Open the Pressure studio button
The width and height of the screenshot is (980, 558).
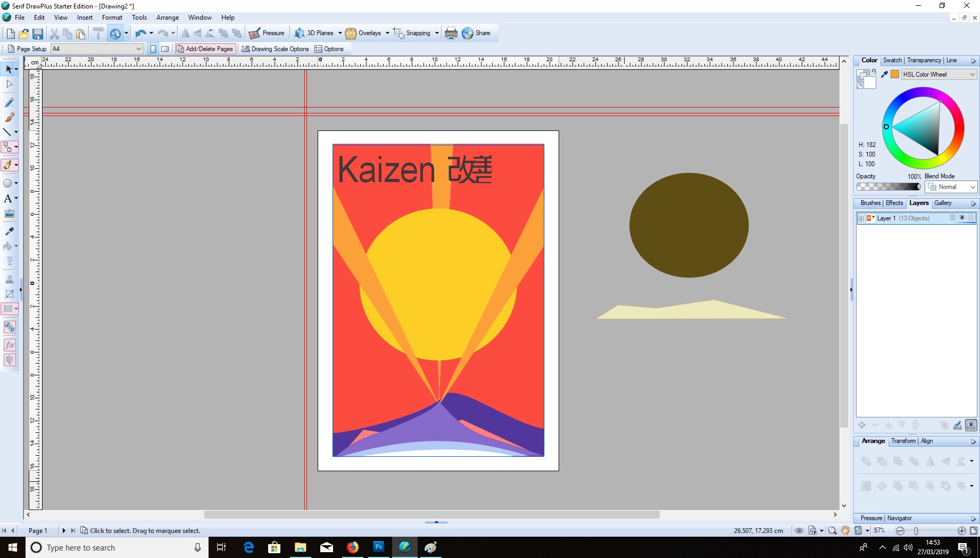267,33
